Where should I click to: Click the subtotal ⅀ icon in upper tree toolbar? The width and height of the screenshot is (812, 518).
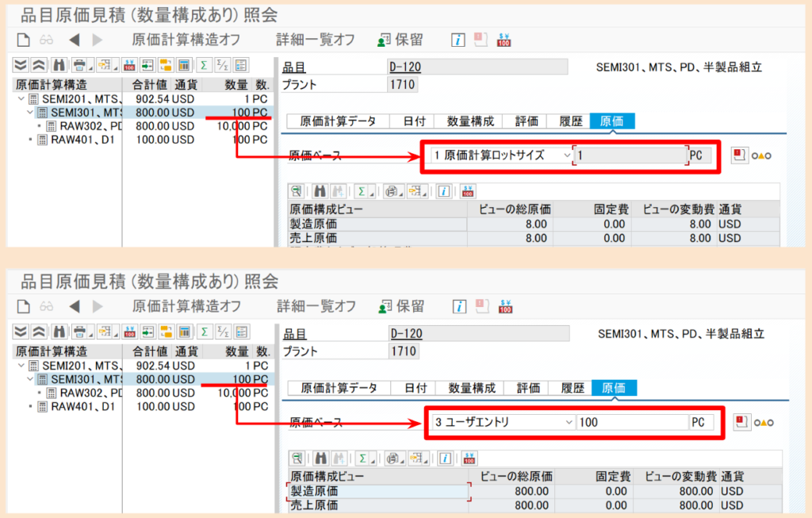[x=222, y=65]
